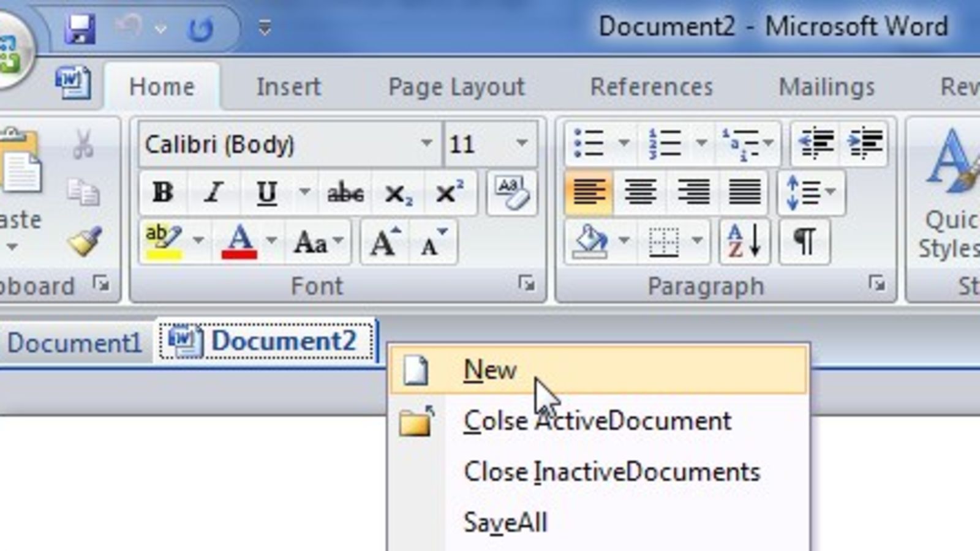Open the Borders dropdown arrow
Viewport: 980px width, 551px height.
point(697,241)
